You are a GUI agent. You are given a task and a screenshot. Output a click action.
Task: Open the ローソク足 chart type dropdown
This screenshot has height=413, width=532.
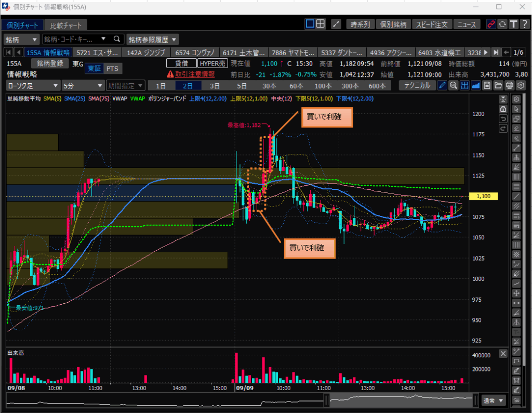pyautogui.click(x=33, y=85)
